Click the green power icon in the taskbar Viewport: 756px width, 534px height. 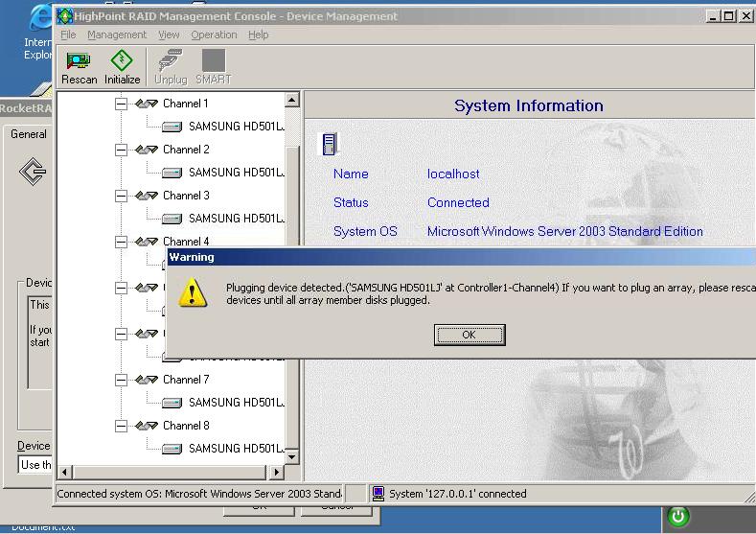click(677, 517)
